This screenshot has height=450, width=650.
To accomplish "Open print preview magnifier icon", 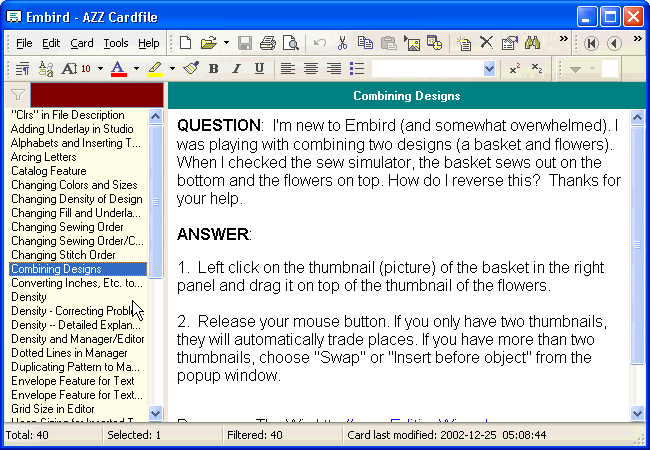I will (291, 43).
